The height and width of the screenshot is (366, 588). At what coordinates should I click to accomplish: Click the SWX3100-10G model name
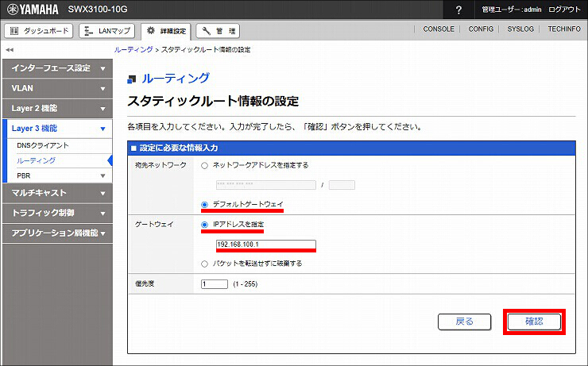point(98,10)
